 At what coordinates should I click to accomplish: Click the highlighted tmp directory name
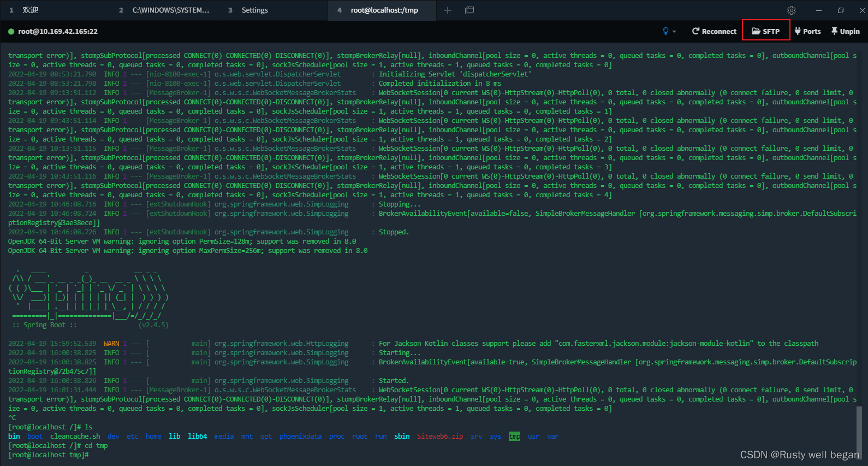[514, 436]
